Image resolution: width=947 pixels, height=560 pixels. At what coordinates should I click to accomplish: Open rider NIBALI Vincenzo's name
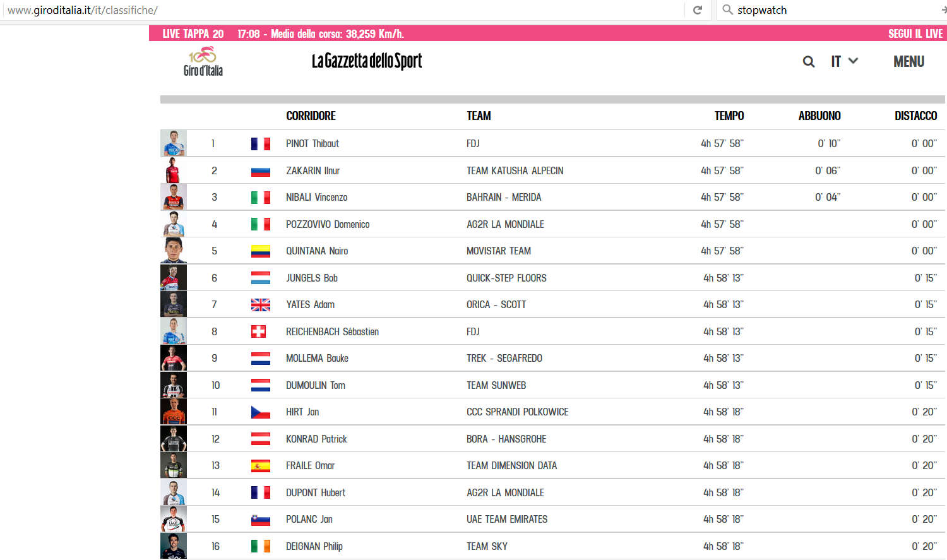coord(317,198)
